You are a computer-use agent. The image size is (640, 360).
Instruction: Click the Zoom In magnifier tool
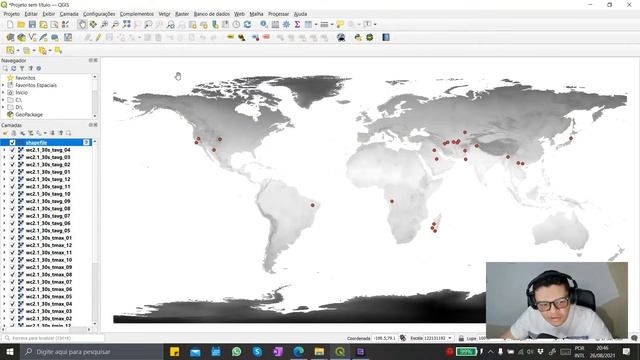(104, 24)
